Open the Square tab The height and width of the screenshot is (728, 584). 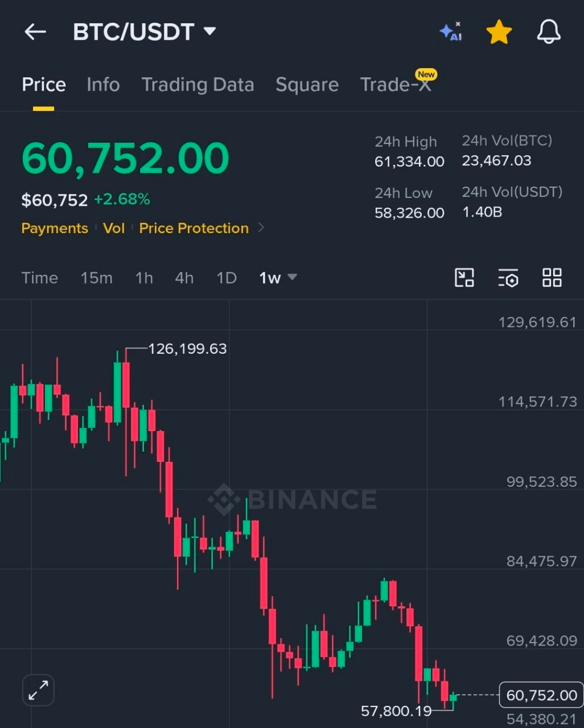coord(307,85)
